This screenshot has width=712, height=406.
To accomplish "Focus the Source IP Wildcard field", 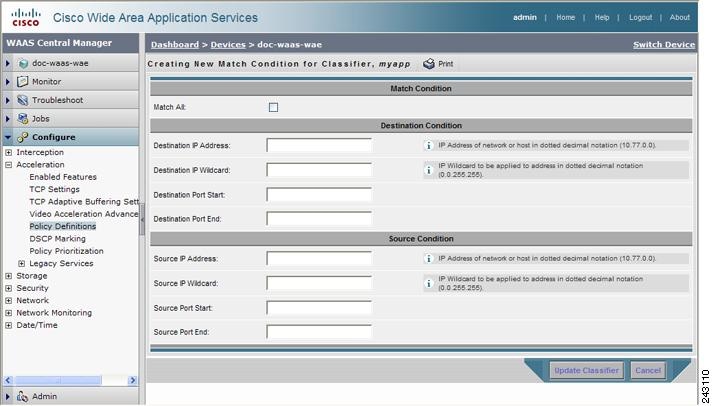I will pyautogui.click(x=319, y=283).
